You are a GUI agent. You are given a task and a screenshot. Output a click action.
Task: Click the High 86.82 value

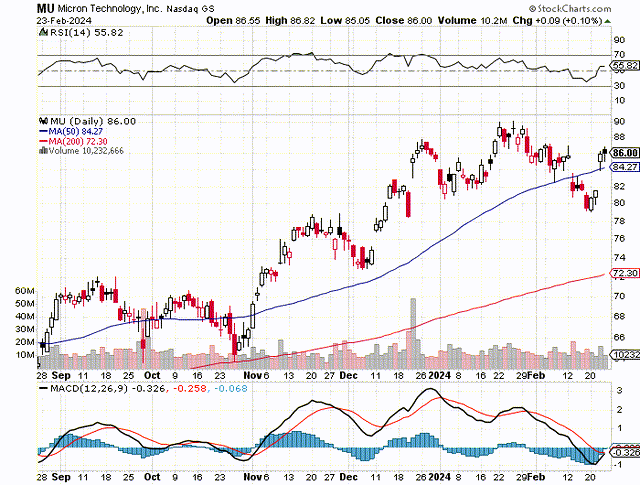click(x=290, y=21)
